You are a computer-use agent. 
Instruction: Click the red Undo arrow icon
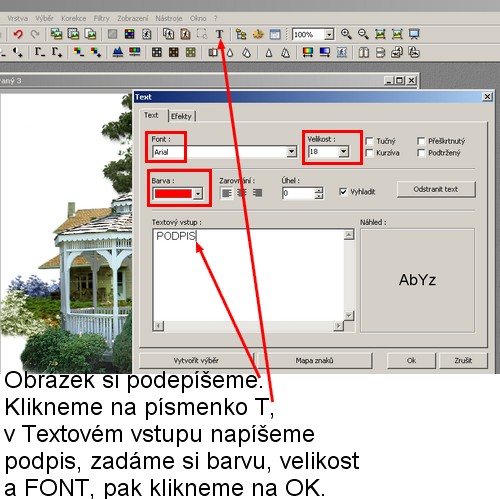pos(18,34)
